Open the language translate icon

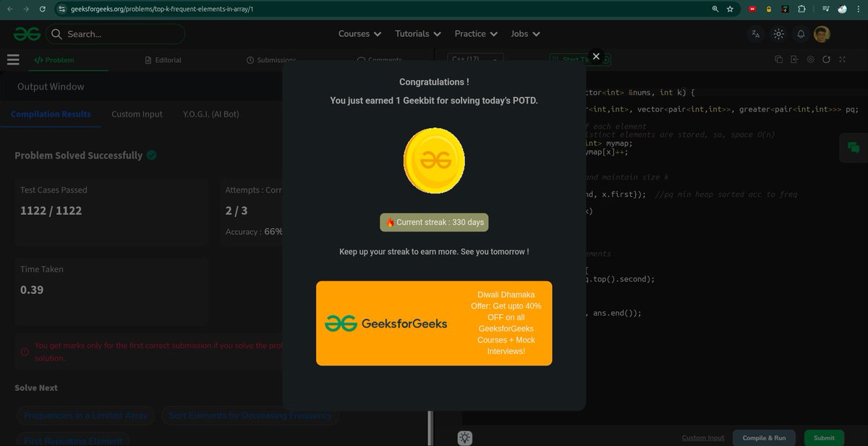(x=756, y=34)
